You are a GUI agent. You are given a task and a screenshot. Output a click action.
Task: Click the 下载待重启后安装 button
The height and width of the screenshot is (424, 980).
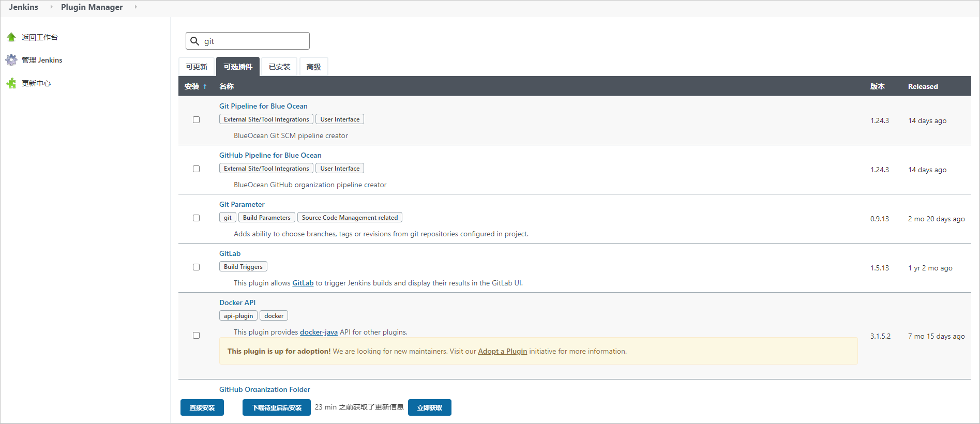pyautogui.click(x=277, y=407)
